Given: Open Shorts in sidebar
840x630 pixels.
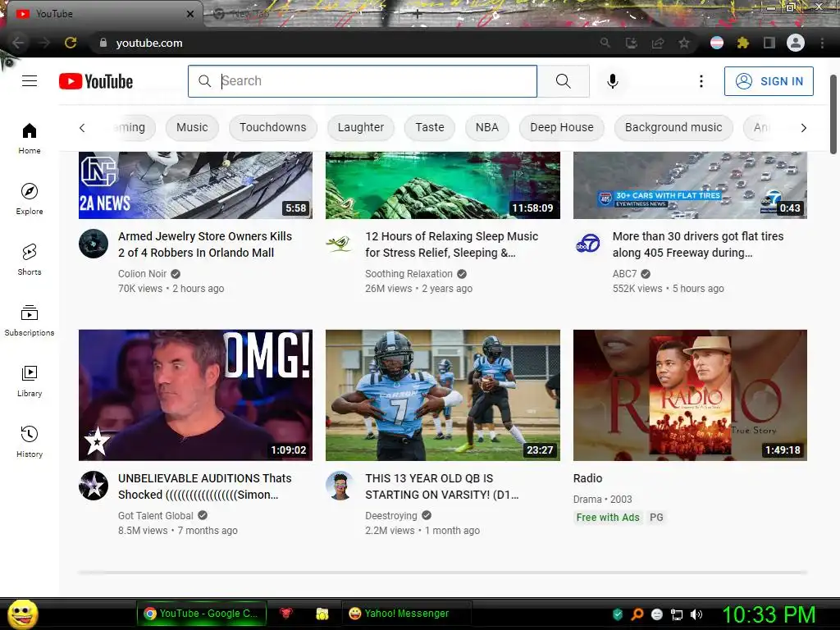Looking at the screenshot, I should pos(30,259).
